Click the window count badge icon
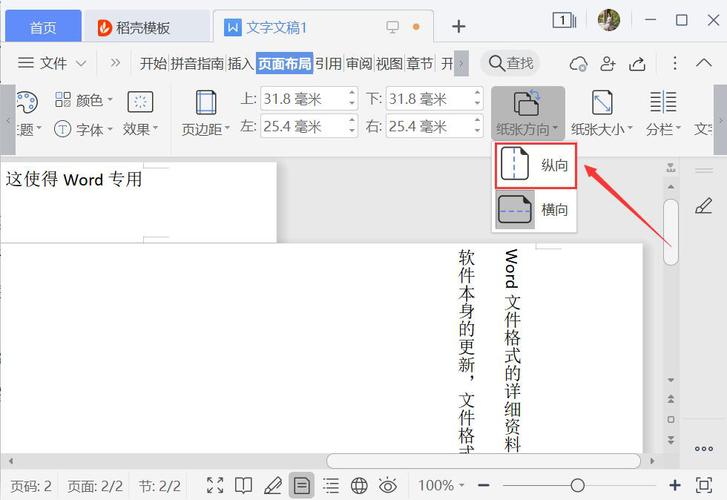The image size is (727, 500). pos(564,20)
